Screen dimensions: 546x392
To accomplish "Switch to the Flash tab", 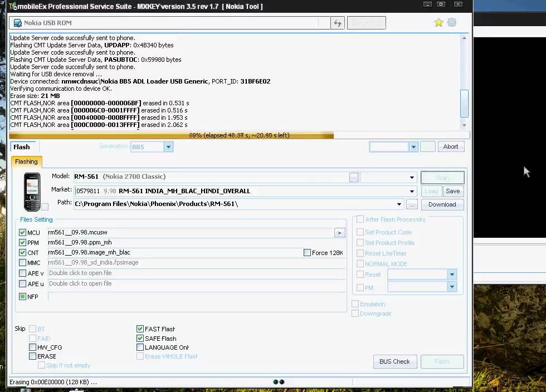I will [x=22, y=147].
